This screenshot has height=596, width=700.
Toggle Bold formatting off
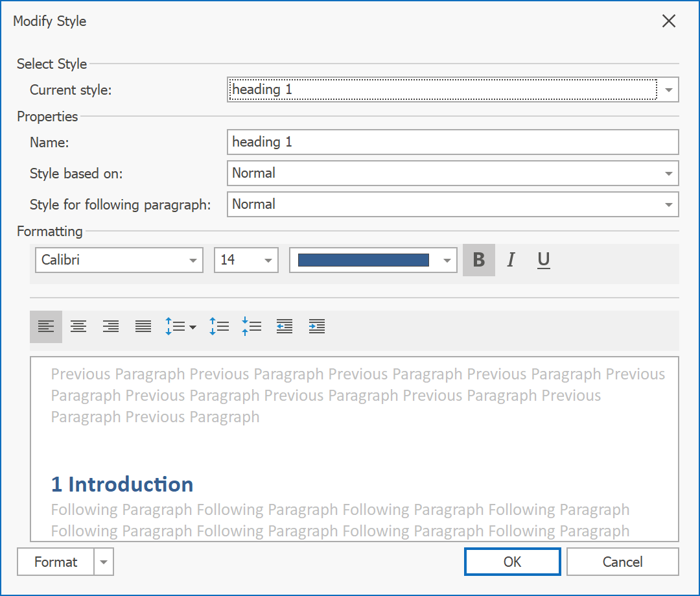point(479,260)
